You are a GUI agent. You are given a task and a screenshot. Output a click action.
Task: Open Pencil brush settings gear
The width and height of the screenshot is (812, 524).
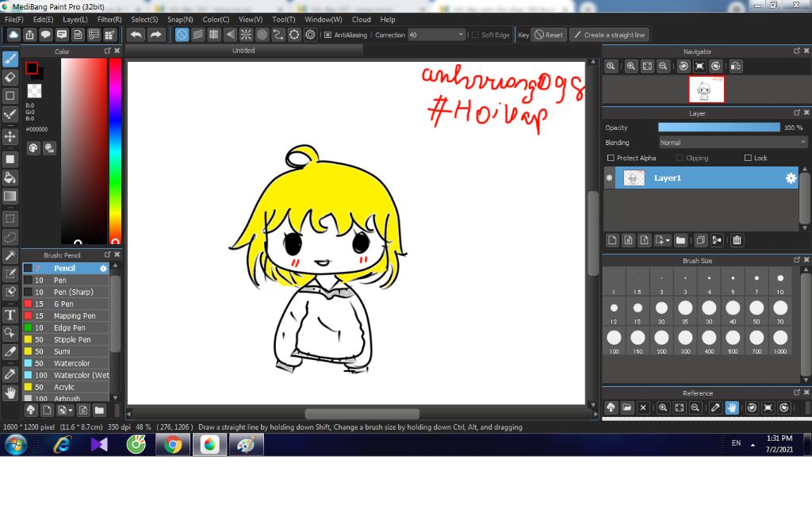(104, 268)
